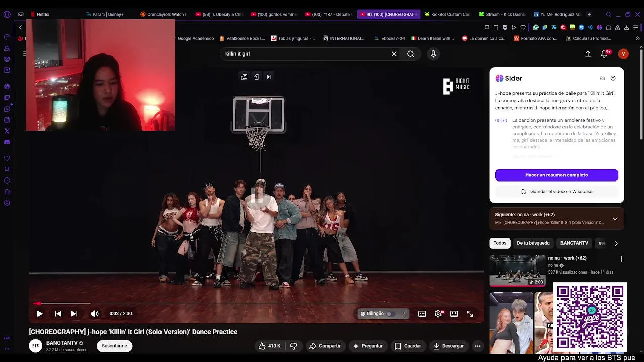644x362 pixels.
Task: Open a new browser tab
Action: pyautogui.click(x=589, y=14)
